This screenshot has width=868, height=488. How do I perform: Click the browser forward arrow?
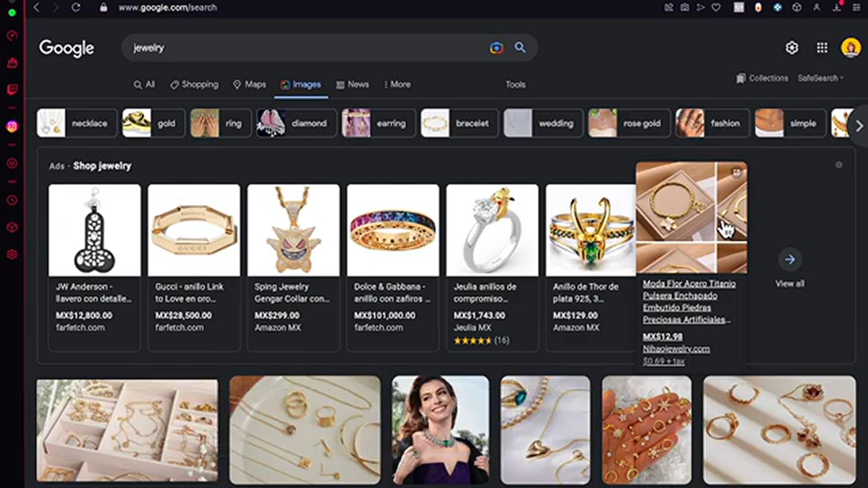[56, 7]
